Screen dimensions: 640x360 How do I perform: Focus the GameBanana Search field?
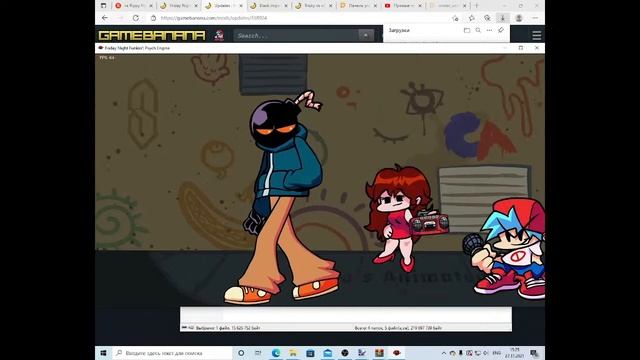296,36
